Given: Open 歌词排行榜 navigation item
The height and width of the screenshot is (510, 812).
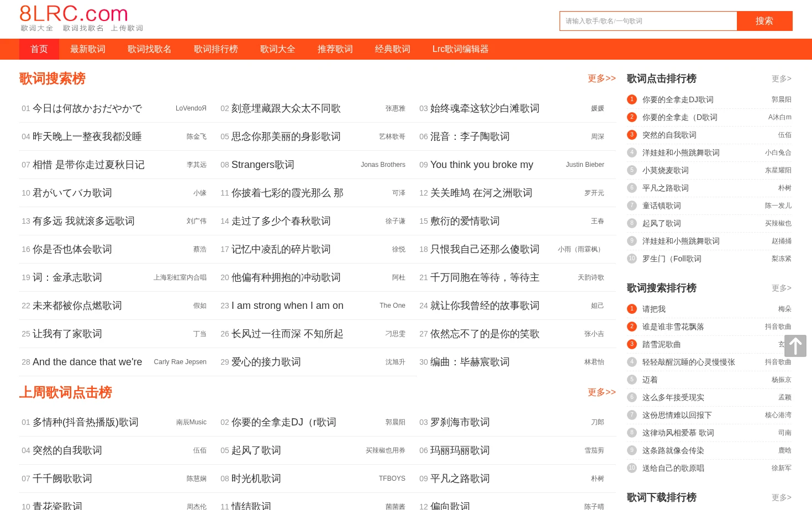Looking at the screenshot, I should [216, 49].
